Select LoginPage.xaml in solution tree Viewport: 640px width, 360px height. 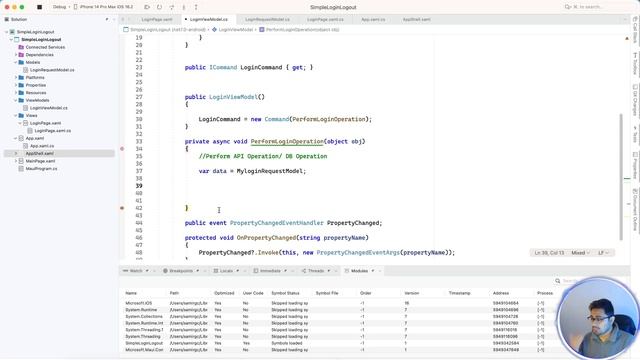click(x=45, y=123)
